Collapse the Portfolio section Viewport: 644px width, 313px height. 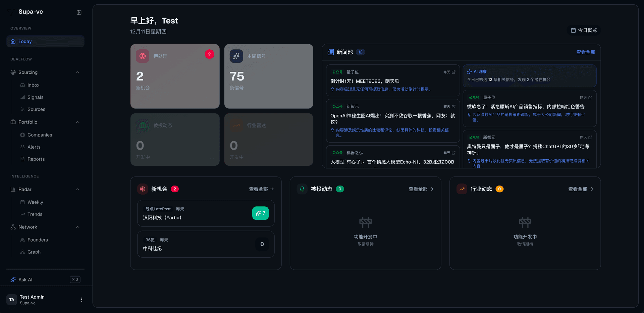[78, 122]
